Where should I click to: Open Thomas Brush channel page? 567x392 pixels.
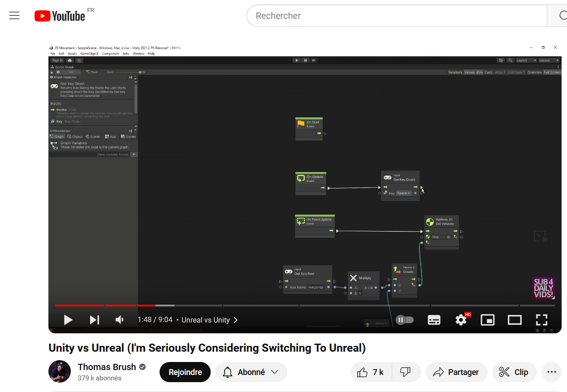107,367
